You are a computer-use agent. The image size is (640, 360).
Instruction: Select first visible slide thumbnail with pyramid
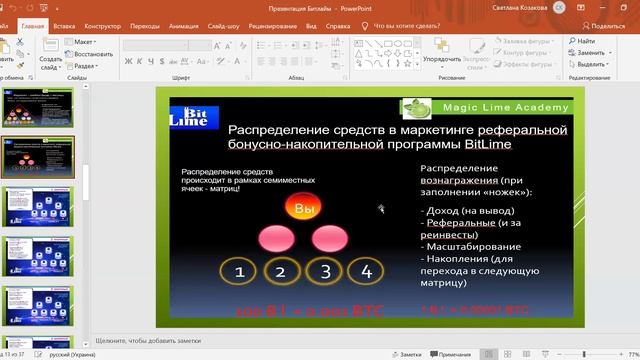tap(38, 108)
